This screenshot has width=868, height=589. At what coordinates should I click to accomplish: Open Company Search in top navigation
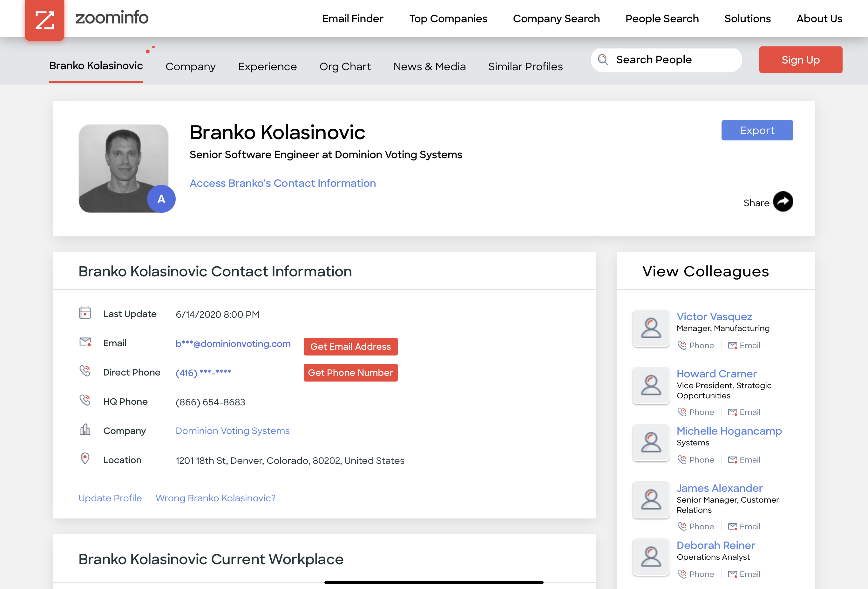(556, 19)
